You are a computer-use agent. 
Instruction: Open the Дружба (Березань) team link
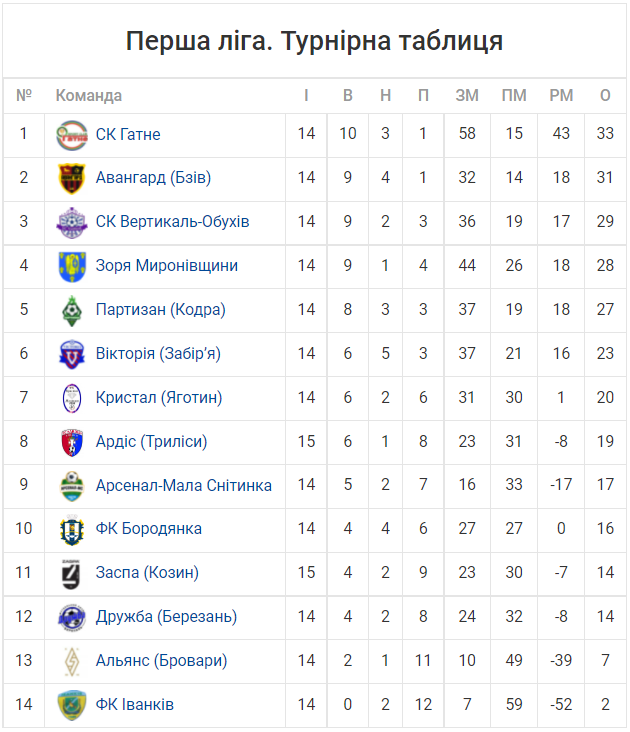click(166, 617)
